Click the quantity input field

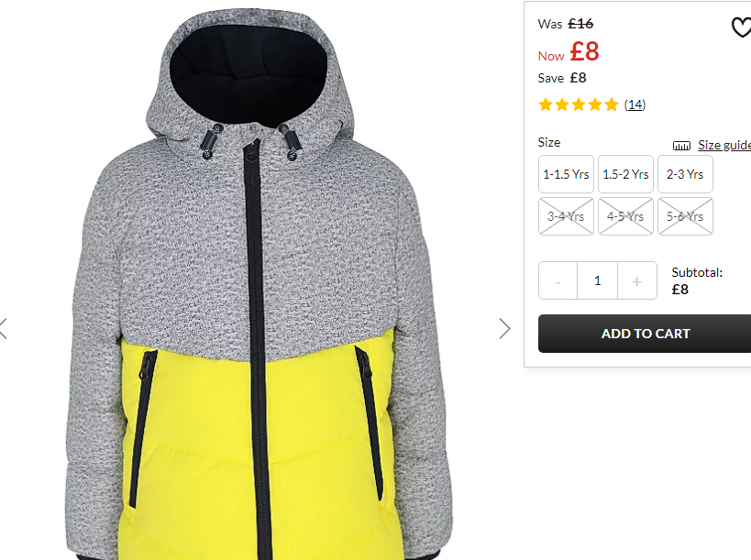point(597,281)
